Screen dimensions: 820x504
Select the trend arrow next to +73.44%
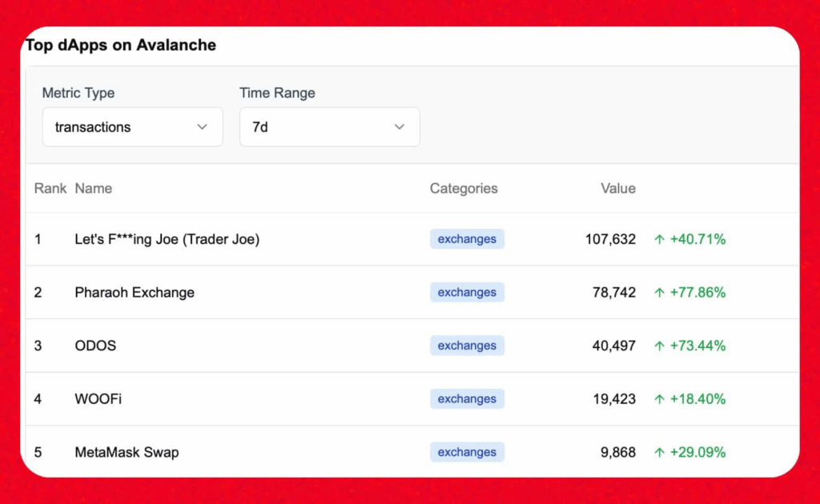[660, 346]
